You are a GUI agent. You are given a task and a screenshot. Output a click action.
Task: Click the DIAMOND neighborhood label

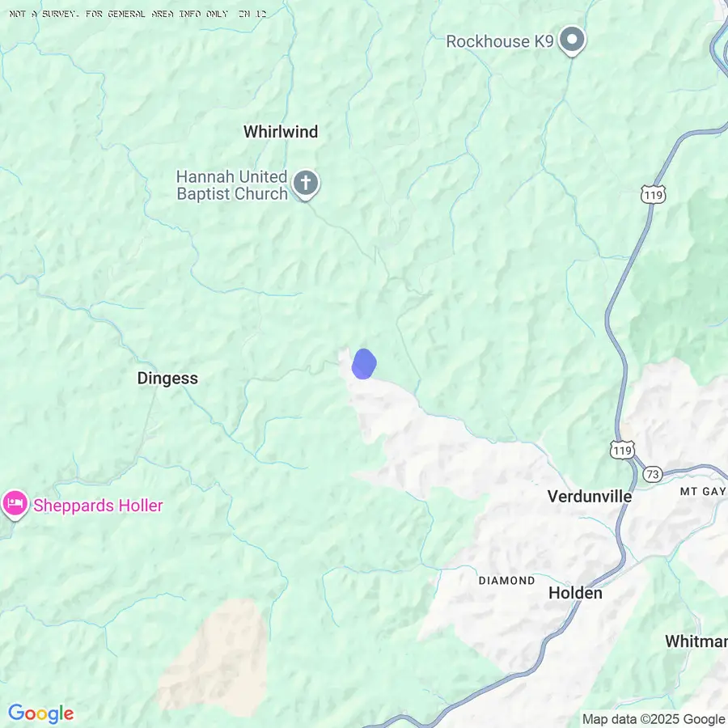506,580
